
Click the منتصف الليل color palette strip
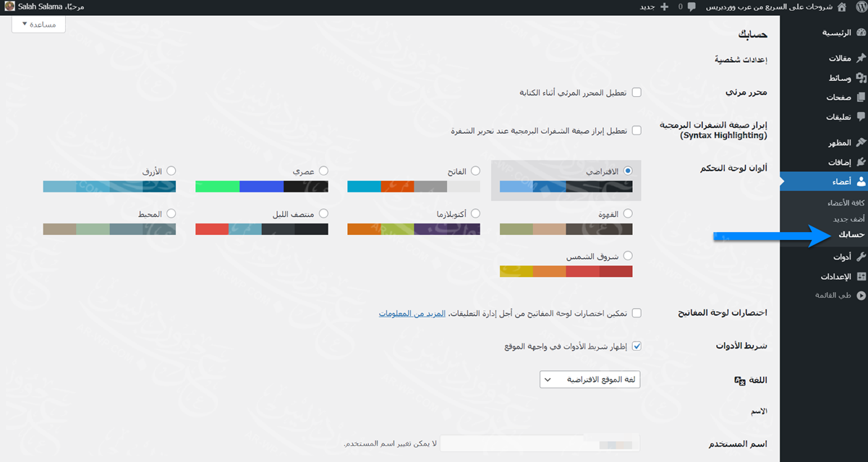(262, 229)
